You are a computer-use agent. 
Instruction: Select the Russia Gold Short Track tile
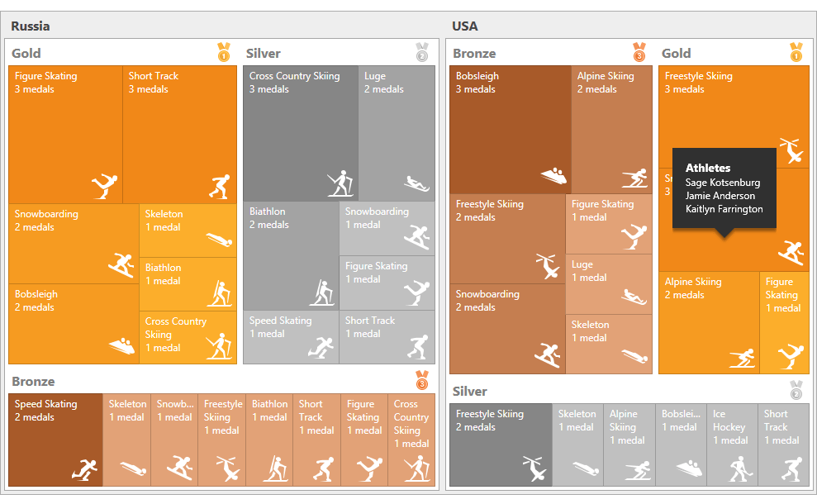click(x=179, y=124)
